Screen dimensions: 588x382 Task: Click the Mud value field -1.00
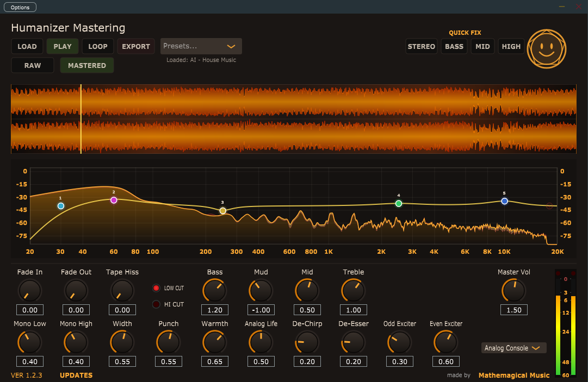click(261, 310)
